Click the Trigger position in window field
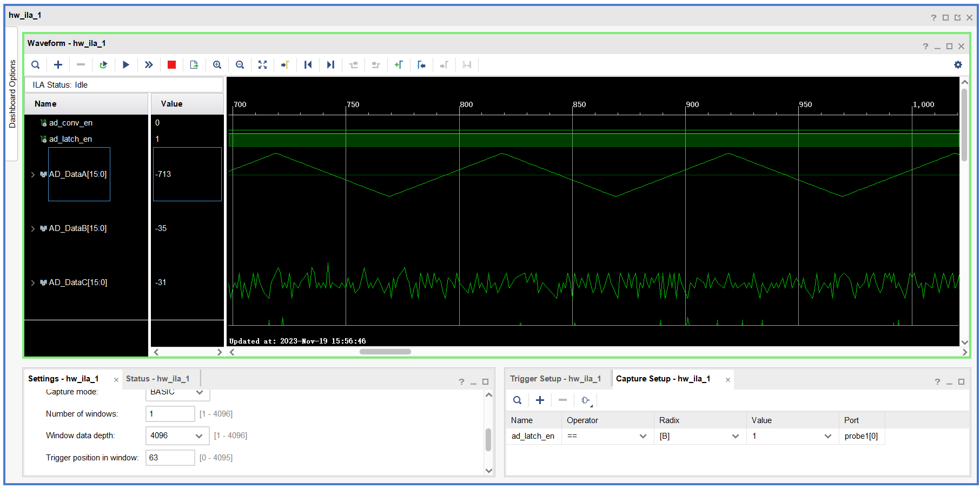Image resolution: width=980 pixels, height=488 pixels. (x=170, y=458)
